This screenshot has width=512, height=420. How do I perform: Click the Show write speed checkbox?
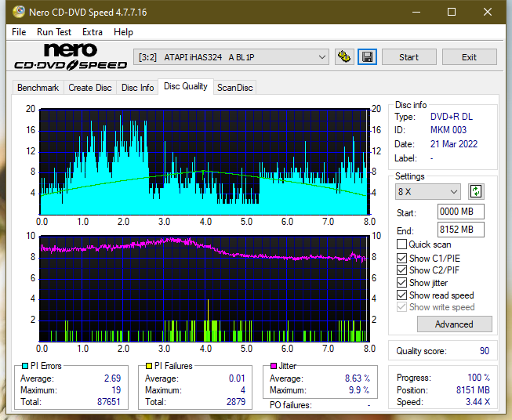tap(401, 307)
